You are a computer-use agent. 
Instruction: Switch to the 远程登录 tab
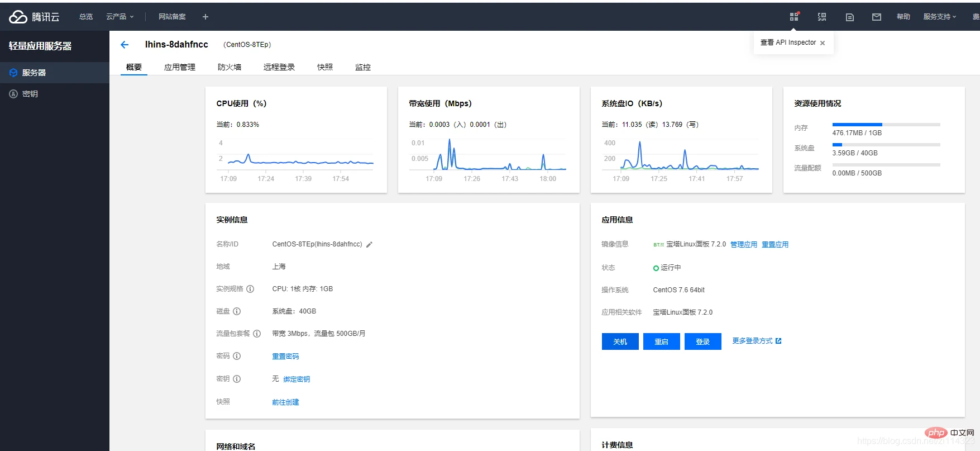[279, 67]
